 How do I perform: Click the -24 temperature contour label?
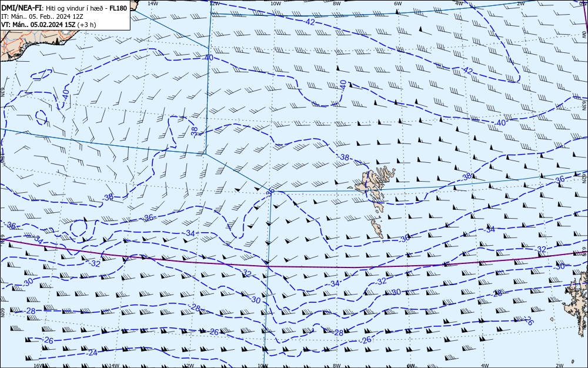92,353
